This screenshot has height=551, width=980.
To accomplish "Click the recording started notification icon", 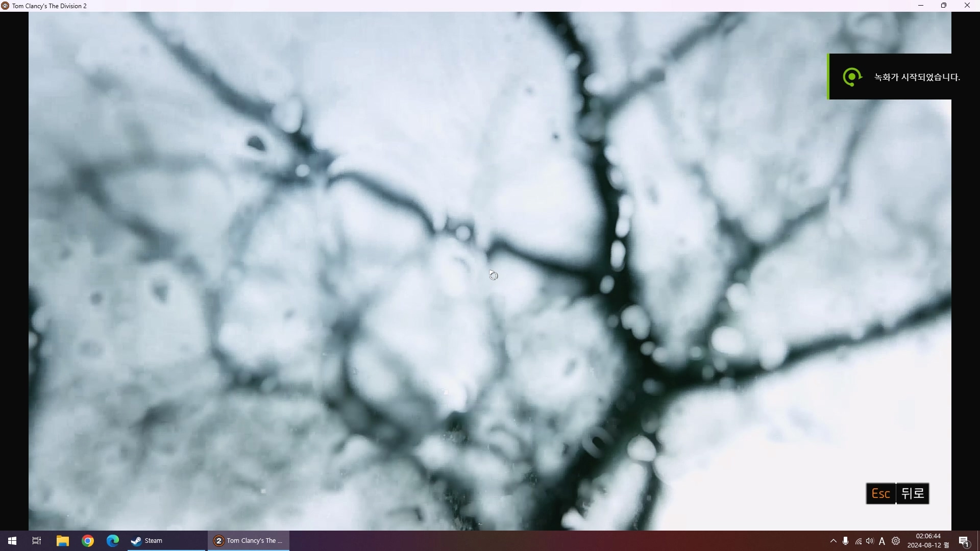I will (x=852, y=77).
